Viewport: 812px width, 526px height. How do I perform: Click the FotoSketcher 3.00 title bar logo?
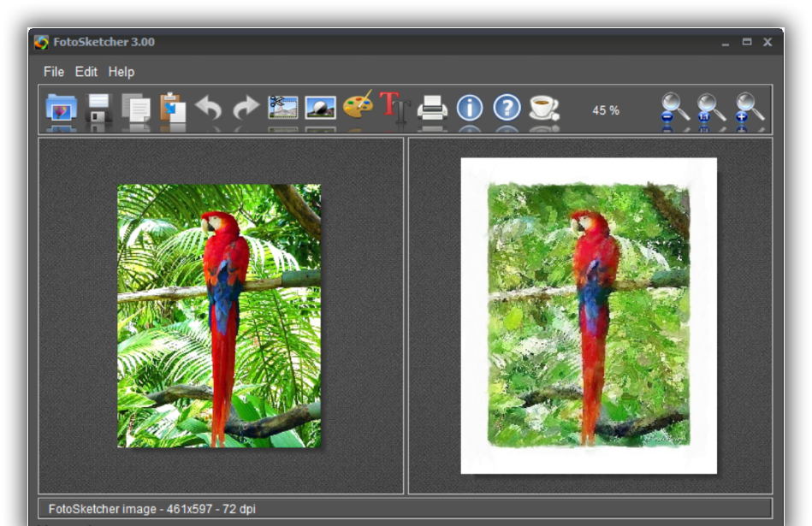(x=41, y=43)
